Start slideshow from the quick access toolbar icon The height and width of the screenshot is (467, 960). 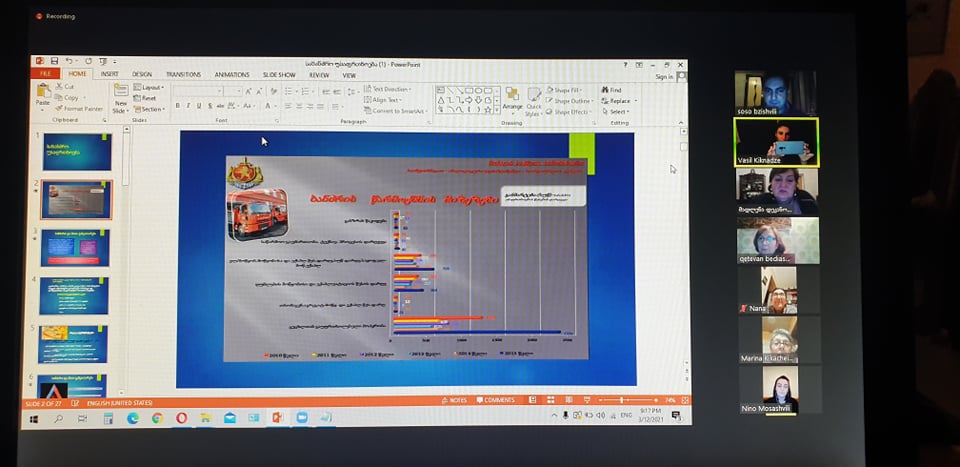[102, 61]
